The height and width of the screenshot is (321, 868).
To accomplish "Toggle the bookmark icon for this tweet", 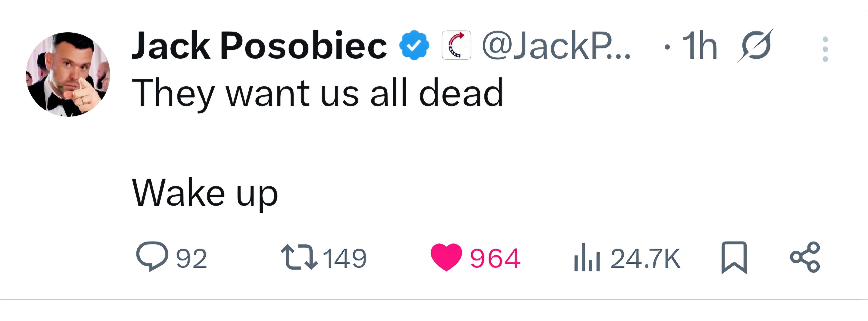I will [734, 258].
